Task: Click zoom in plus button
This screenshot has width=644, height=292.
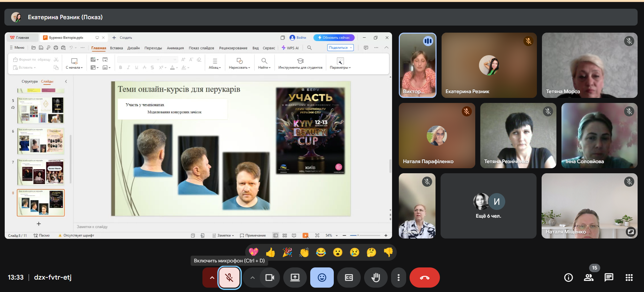Action: [x=386, y=235]
